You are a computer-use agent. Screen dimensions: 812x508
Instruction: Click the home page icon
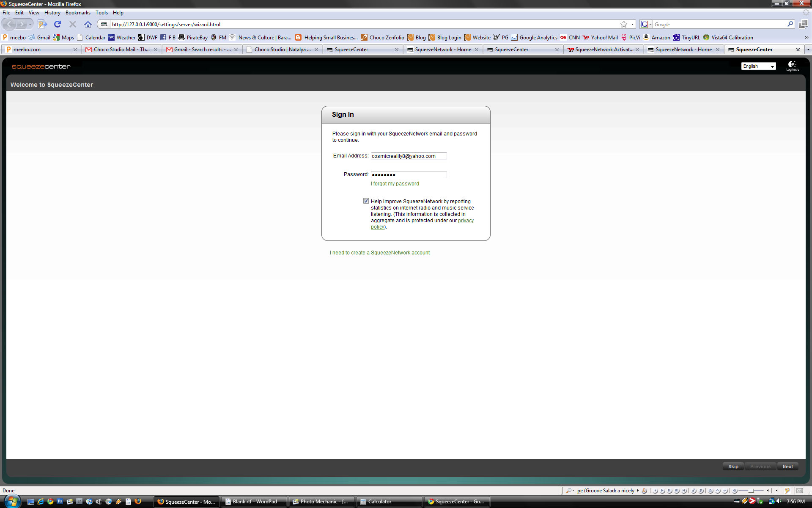coord(88,24)
